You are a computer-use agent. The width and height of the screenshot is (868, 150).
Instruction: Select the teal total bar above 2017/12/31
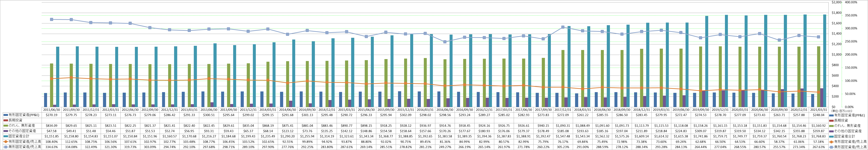[x=569, y=67]
